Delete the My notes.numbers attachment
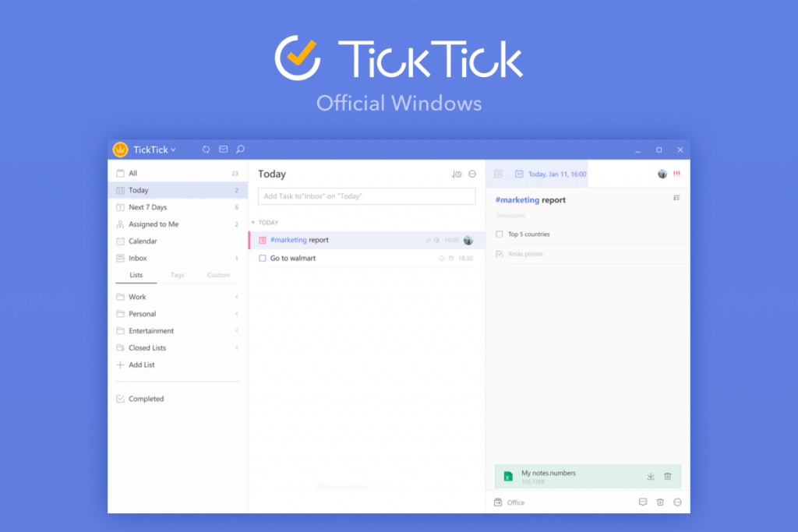 [x=667, y=477]
